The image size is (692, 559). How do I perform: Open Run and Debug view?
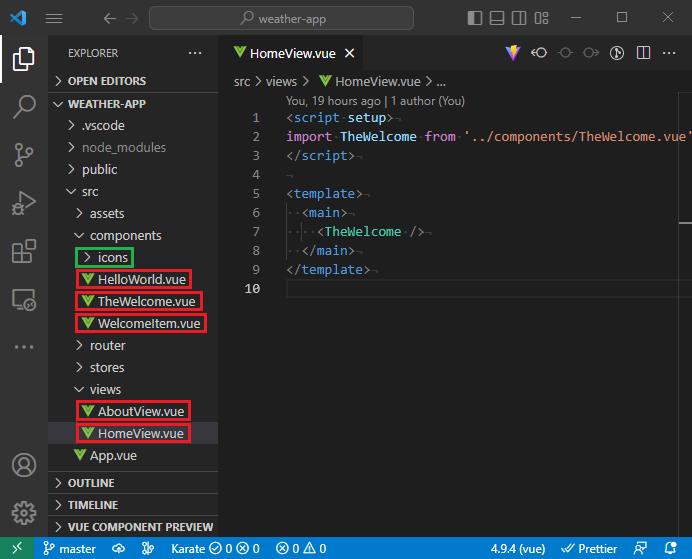[x=23, y=203]
